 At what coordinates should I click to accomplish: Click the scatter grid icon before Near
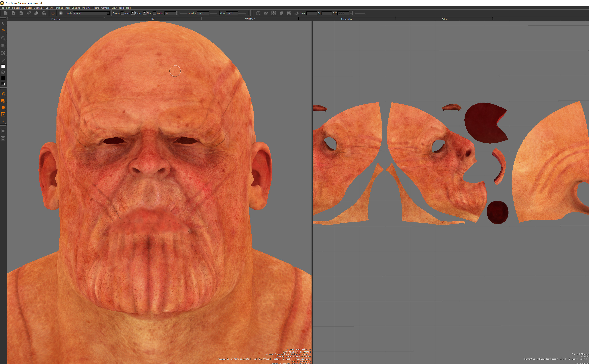297,13
